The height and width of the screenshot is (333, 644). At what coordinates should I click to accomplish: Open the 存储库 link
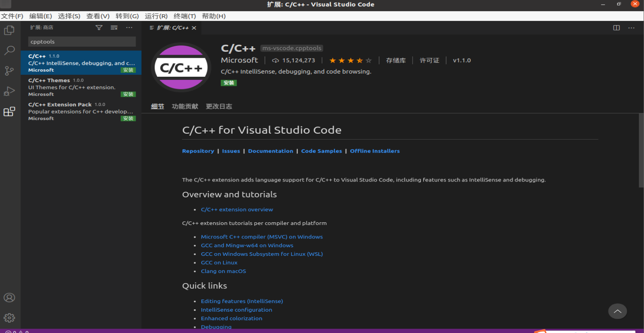[396, 61]
